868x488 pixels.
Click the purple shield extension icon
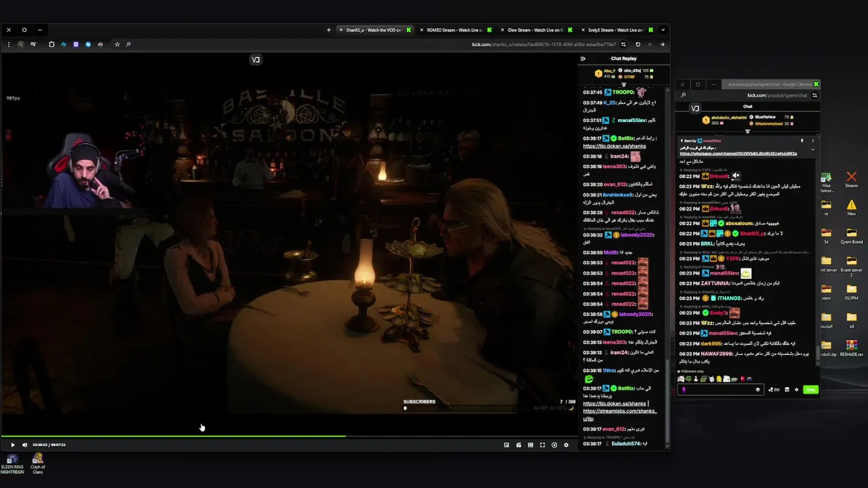pyautogui.click(x=76, y=45)
